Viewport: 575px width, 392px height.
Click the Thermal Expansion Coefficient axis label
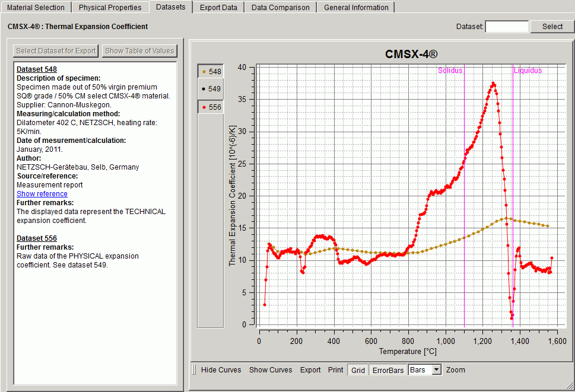pyautogui.click(x=233, y=196)
